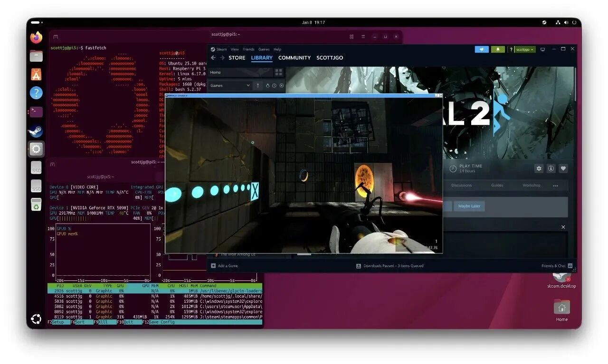Click the library sort arrow icon

[x=258, y=85]
